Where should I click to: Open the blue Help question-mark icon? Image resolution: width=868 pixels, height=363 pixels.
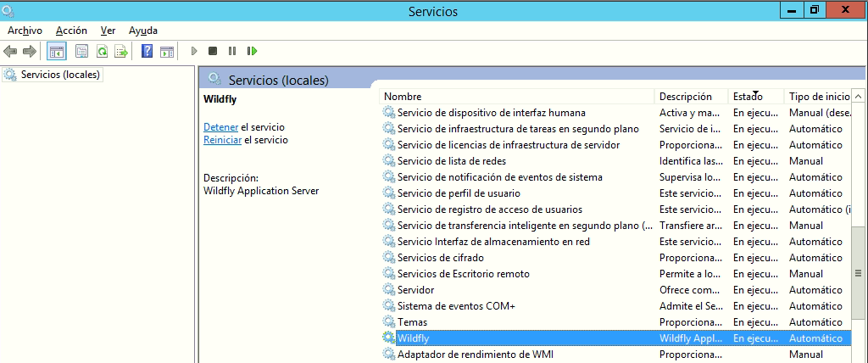[147, 52]
